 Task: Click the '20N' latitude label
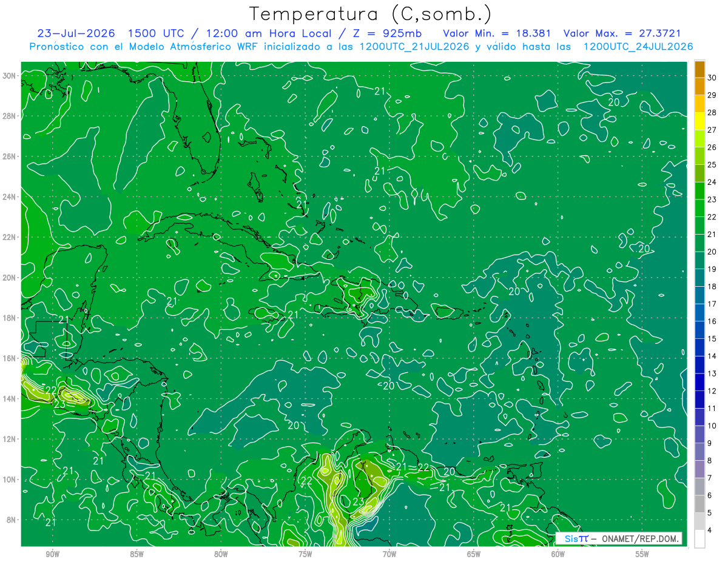[x=9, y=278]
